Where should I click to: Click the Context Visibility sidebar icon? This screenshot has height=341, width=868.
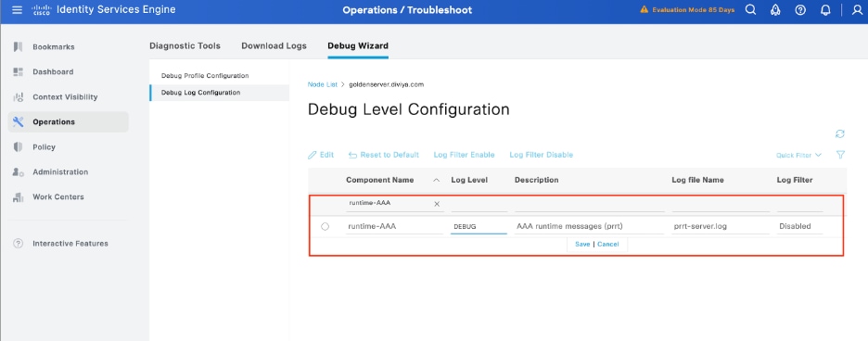click(x=18, y=97)
